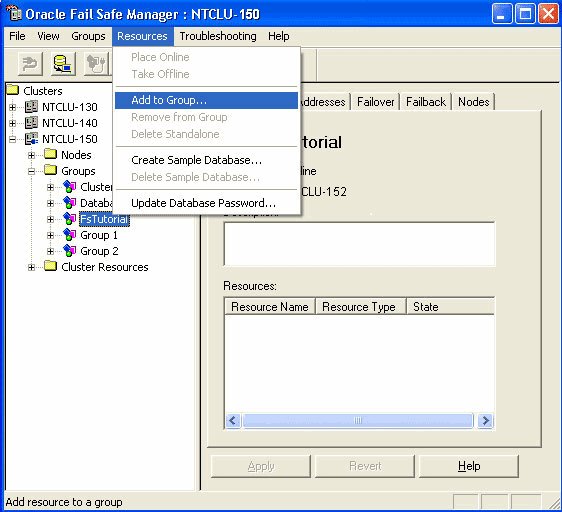The height and width of the screenshot is (512, 562).
Task: Click the Help button at bottom
Action: (469, 466)
